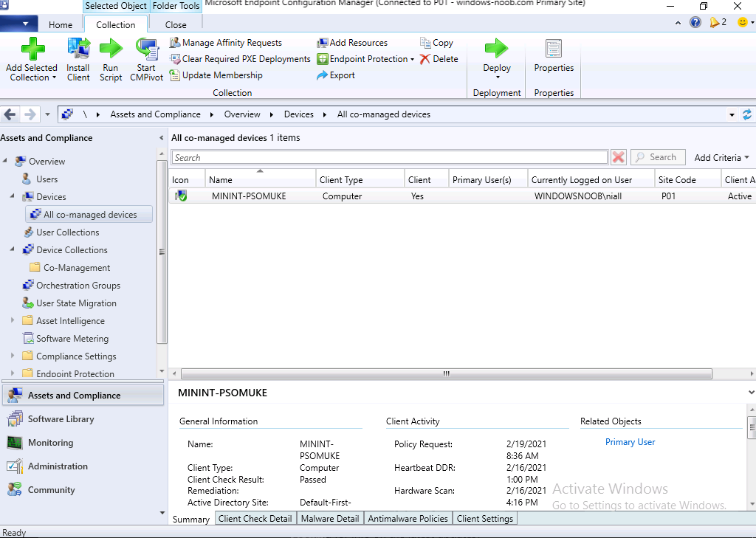Screen dimensions: 756x538
Task: Update Membership of the collection
Action: (216, 75)
